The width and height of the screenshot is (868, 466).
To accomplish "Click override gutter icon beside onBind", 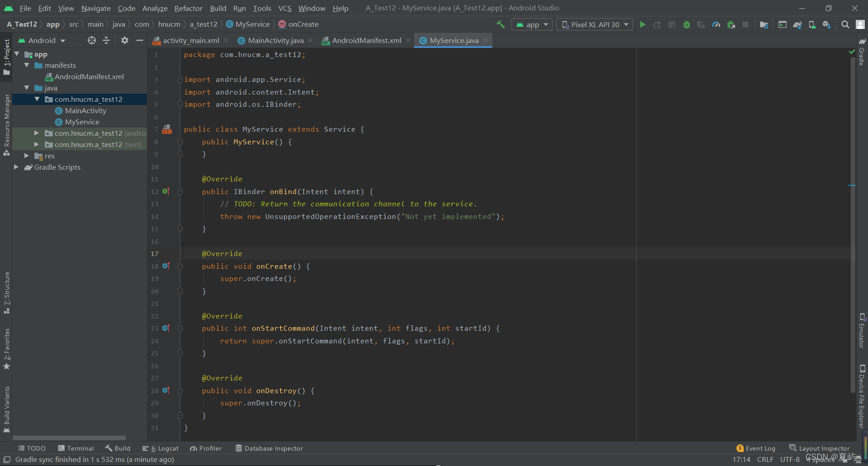I will pos(166,191).
